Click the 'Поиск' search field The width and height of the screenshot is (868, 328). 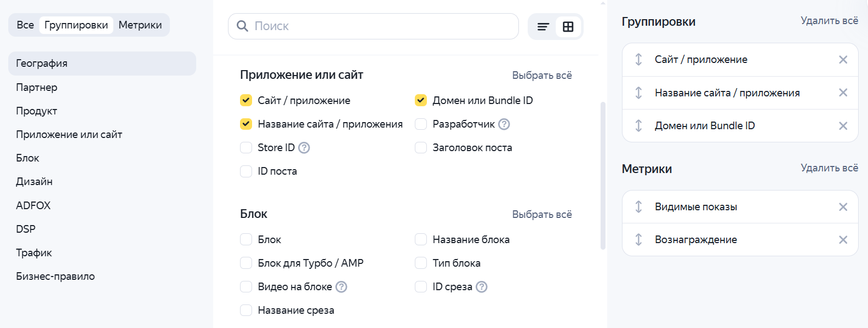pos(378,26)
